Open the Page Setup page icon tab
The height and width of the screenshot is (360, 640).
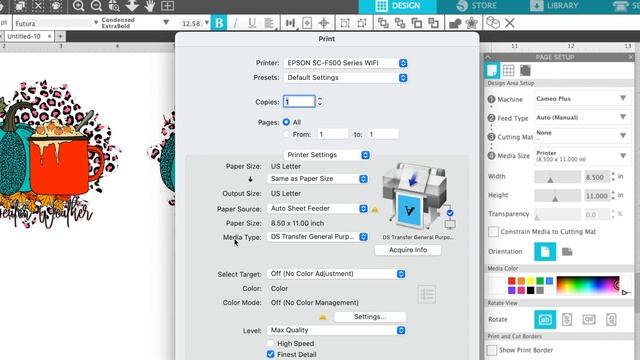tap(492, 70)
